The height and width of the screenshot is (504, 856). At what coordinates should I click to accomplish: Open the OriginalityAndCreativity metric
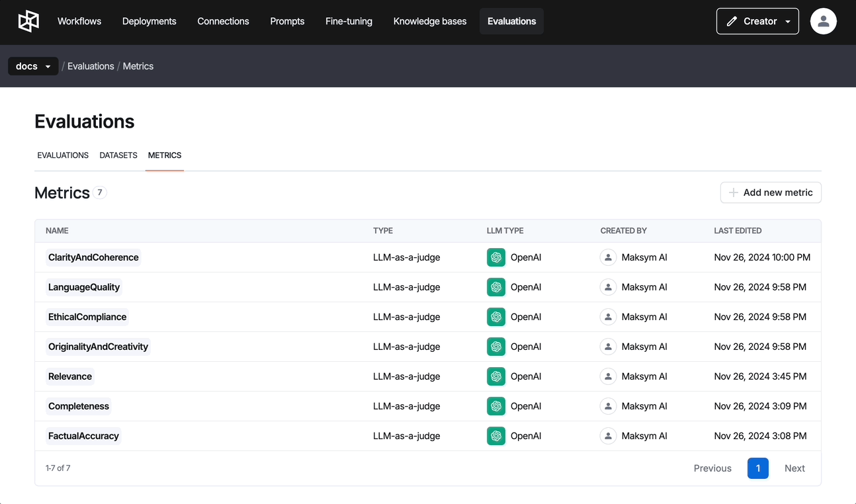click(98, 347)
